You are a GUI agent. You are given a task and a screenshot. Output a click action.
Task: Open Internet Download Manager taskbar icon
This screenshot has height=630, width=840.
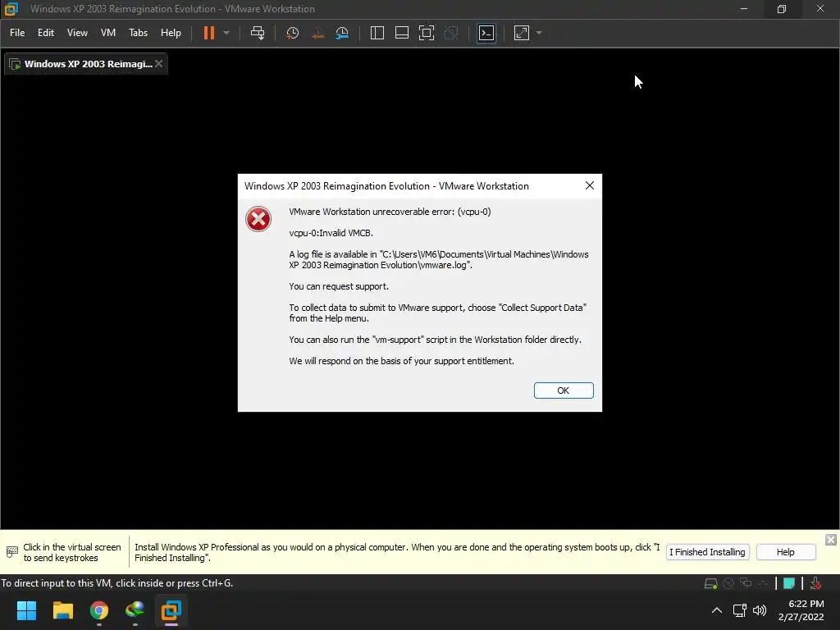(x=135, y=610)
